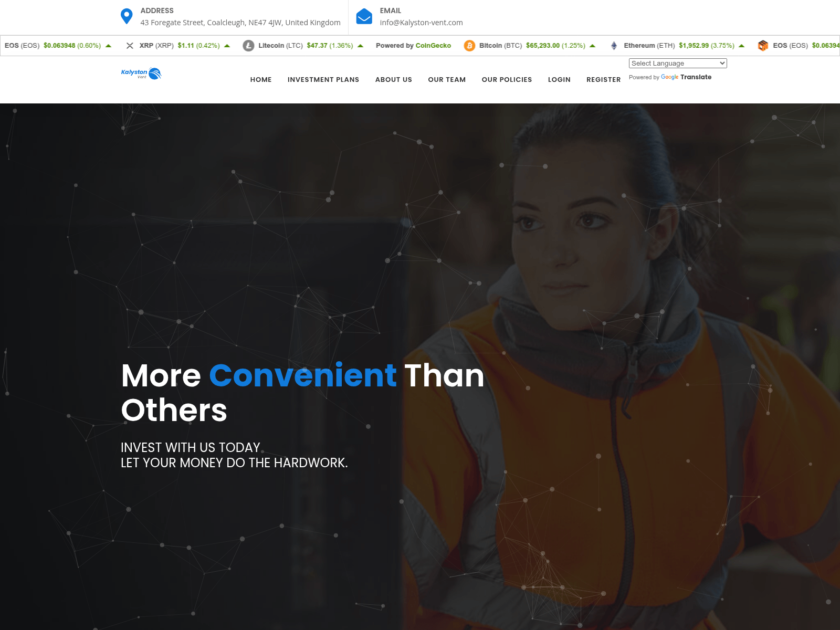Viewport: 840px width, 630px height.
Task: Open the INVESTMENT PLANS menu item
Action: click(323, 80)
